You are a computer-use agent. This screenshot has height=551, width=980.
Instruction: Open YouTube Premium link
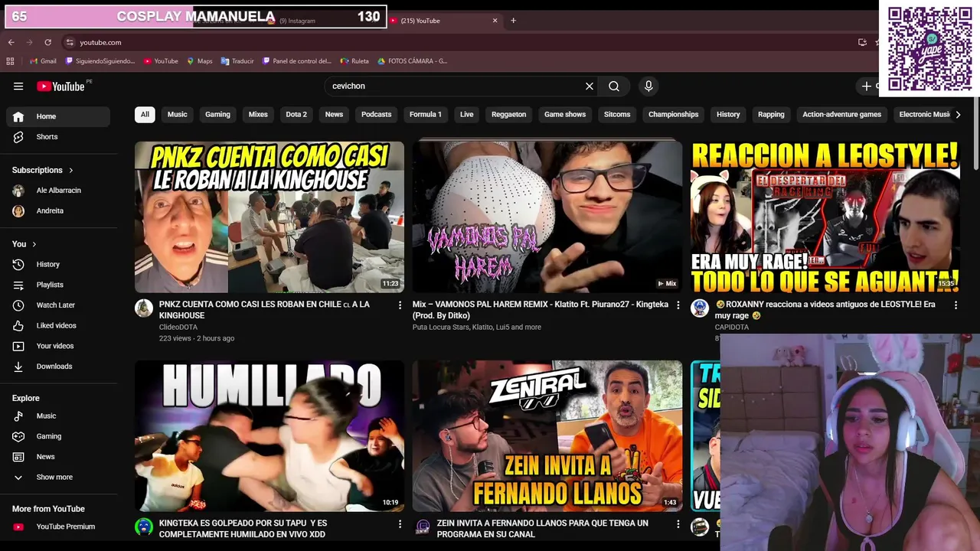tap(58, 527)
